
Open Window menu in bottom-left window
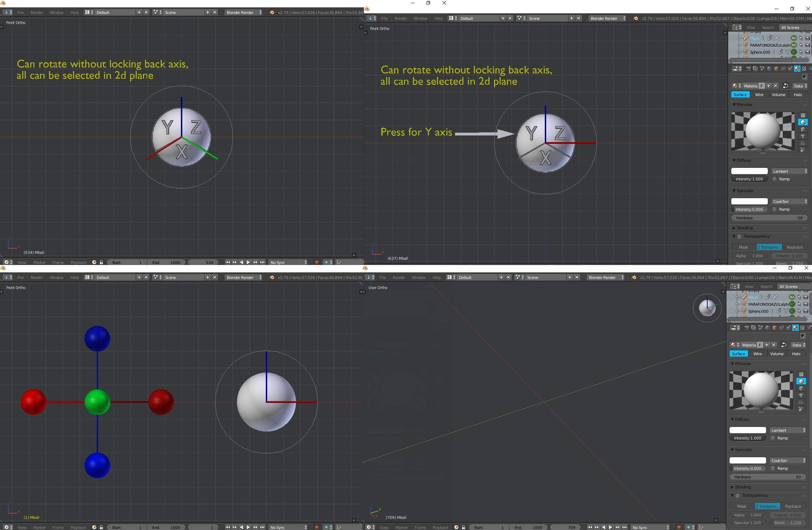[x=56, y=277]
